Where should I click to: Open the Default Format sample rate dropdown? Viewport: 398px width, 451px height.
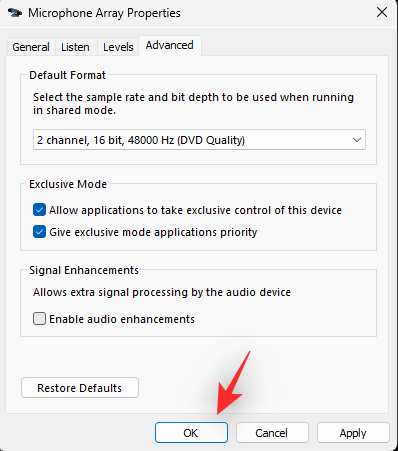point(199,140)
